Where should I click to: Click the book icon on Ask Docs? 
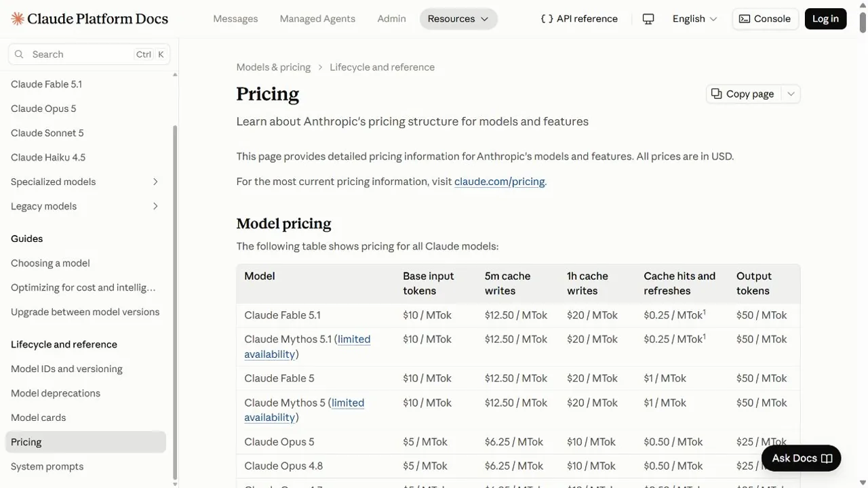click(x=827, y=458)
